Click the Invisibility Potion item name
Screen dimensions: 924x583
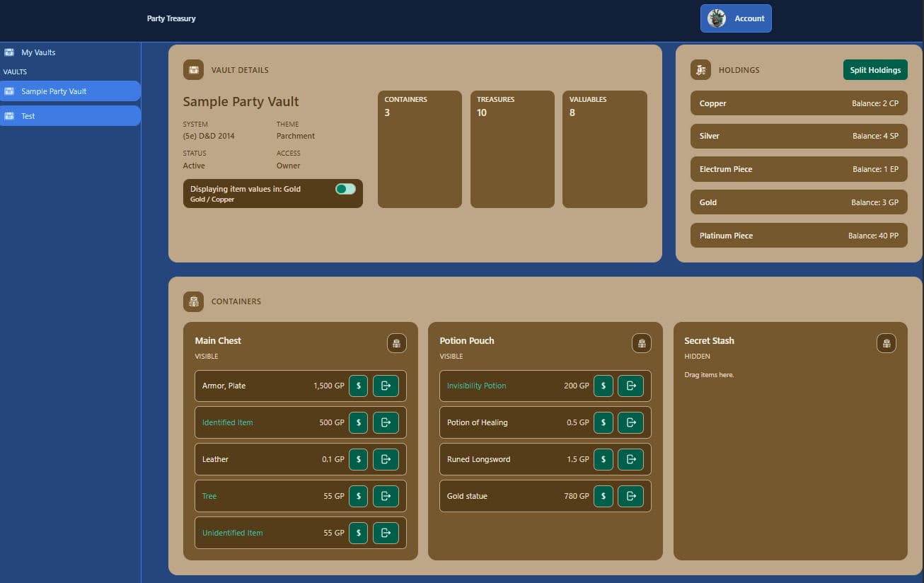(x=477, y=386)
